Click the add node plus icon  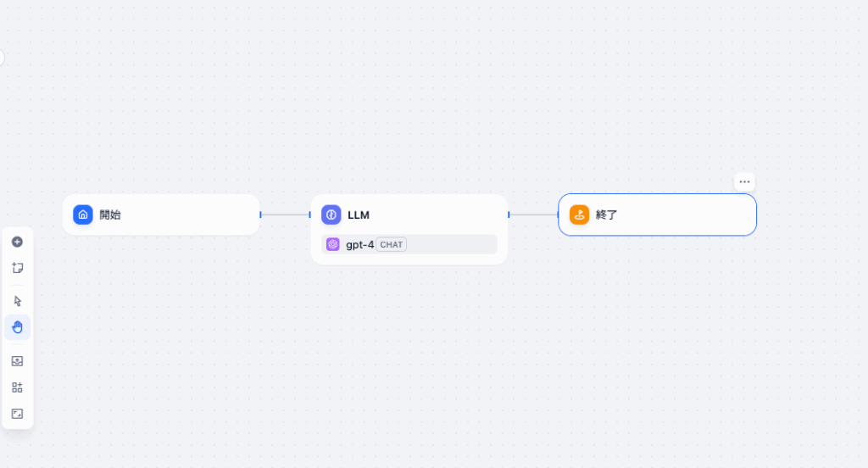(x=17, y=242)
